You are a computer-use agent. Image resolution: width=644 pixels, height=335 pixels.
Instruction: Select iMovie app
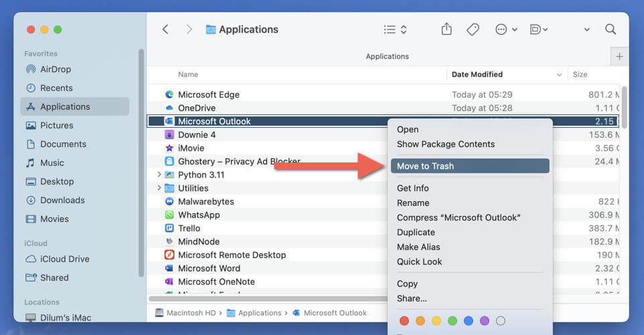tap(267, 148)
